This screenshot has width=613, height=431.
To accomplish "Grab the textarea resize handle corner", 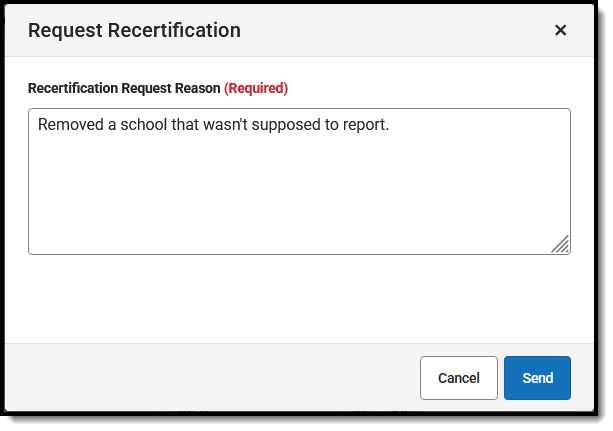I will pos(561,245).
